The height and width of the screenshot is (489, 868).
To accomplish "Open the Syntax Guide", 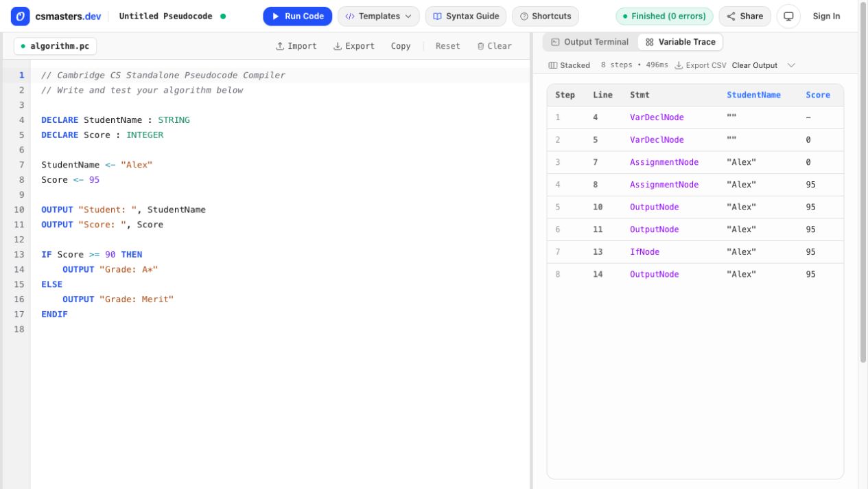I will tap(466, 16).
